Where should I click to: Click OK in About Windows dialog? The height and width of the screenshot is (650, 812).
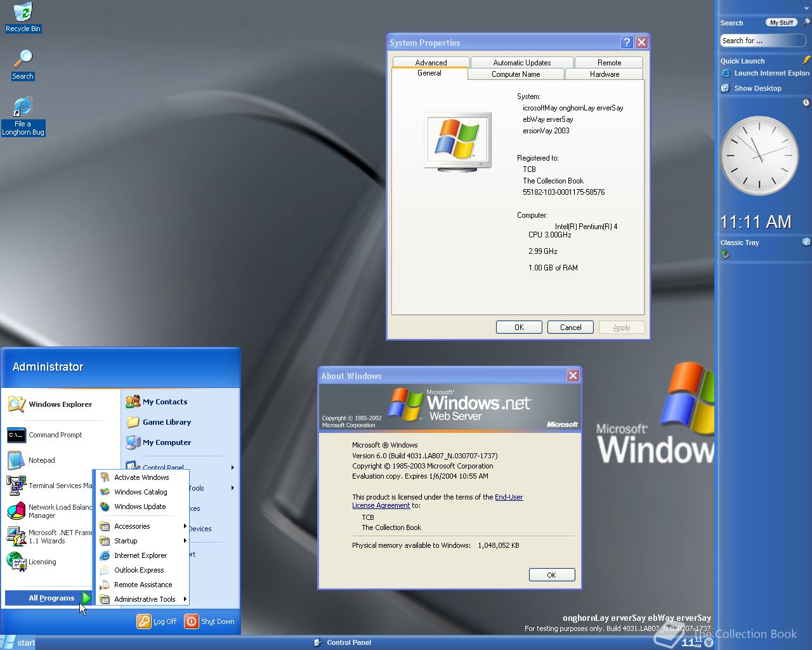551,575
